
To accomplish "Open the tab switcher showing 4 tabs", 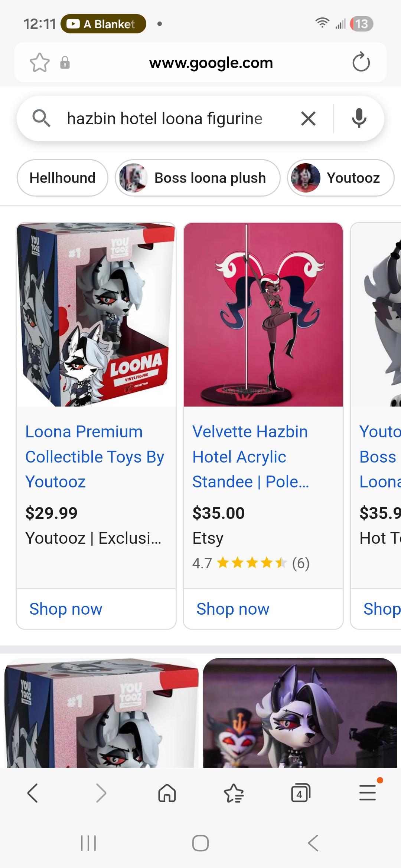I will point(300,793).
